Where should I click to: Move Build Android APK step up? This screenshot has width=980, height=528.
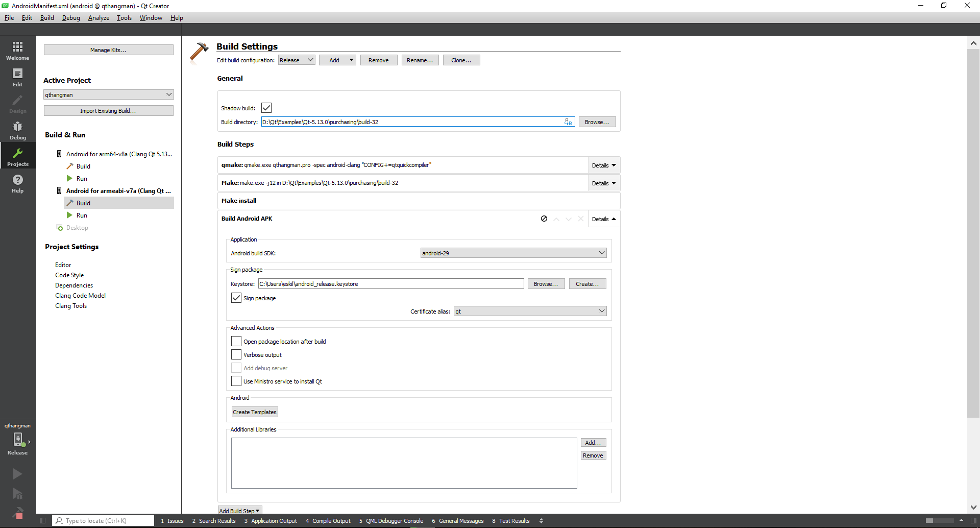click(556, 219)
